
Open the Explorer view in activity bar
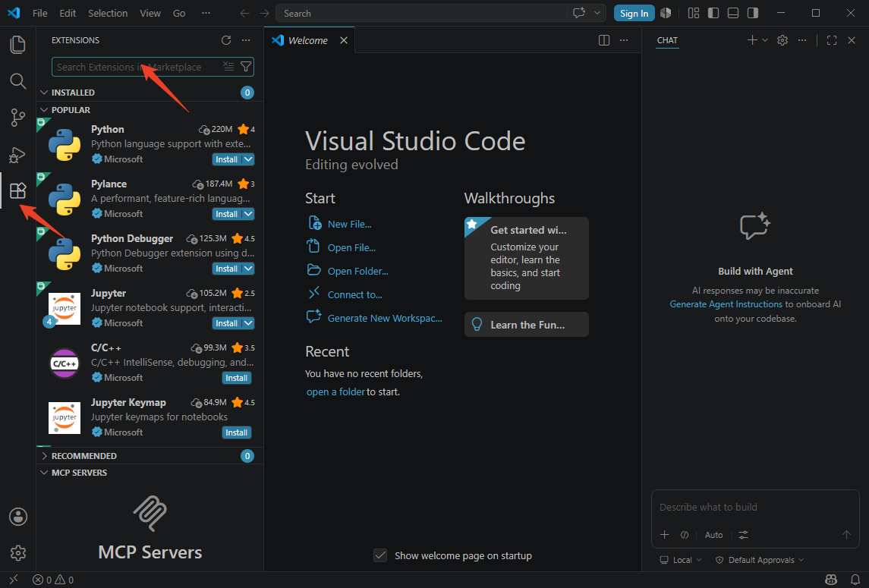tap(17, 44)
